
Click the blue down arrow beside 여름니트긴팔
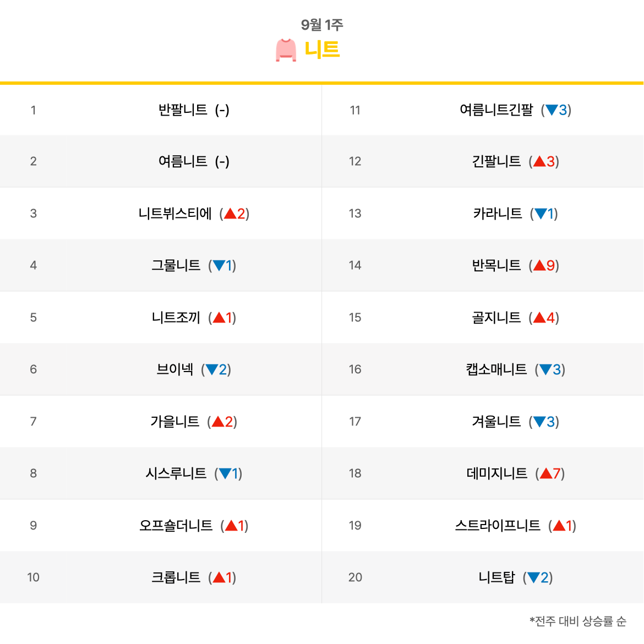pos(552,110)
